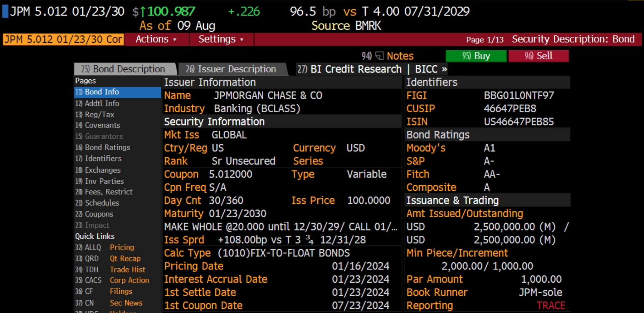Click the Composite rating A
Viewport: 644px width, 313px height.
(487, 187)
